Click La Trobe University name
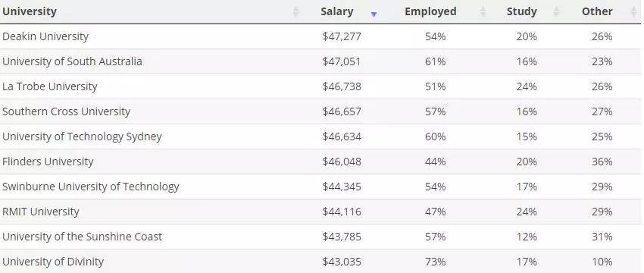 [50, 86]
